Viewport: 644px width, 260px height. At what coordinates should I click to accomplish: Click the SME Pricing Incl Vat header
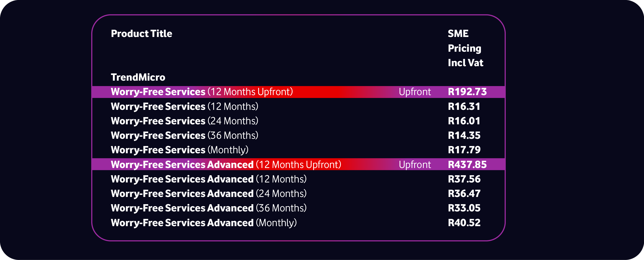465,48
